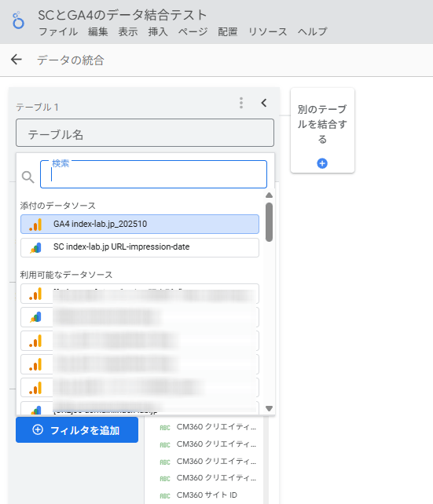Open the テーブル 1 three-dot options menu
433x504 pixels.
(x=241, y=103)
